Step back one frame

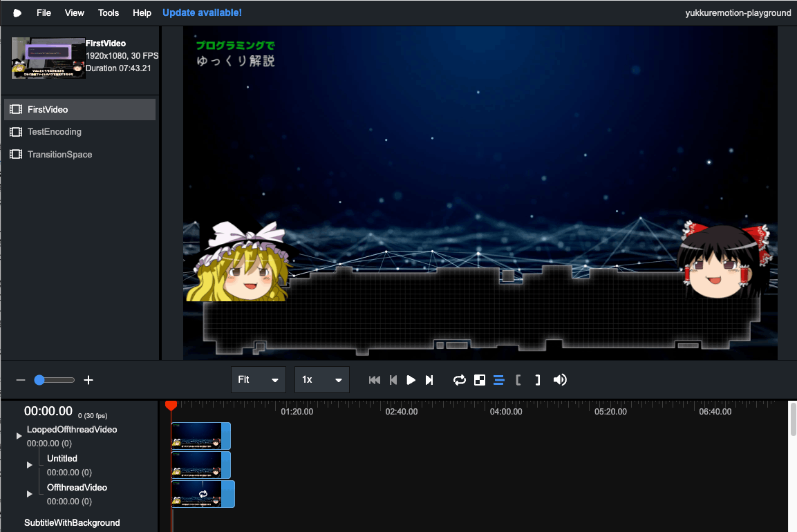(x=393, y=380)
